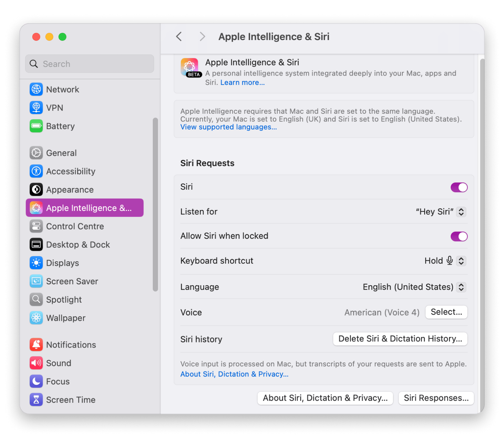The image size is (504, 440).
Task: Click the Battery icon in sidebar
Action: tap(36, 126)
